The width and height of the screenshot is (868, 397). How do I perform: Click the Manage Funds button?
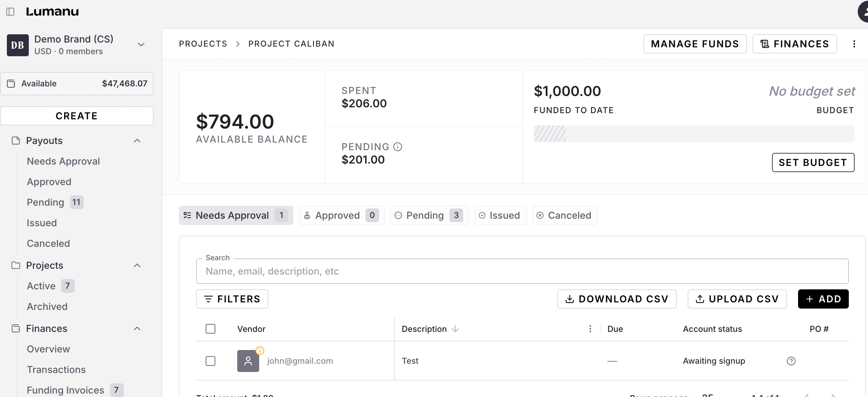tap(695, 44)
